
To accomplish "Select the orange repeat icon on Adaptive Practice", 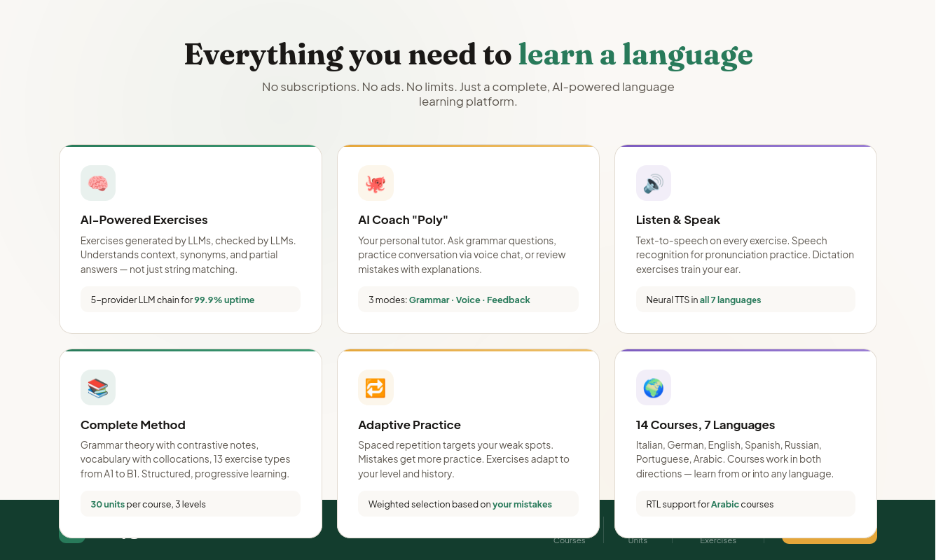I will click(376, 387).
